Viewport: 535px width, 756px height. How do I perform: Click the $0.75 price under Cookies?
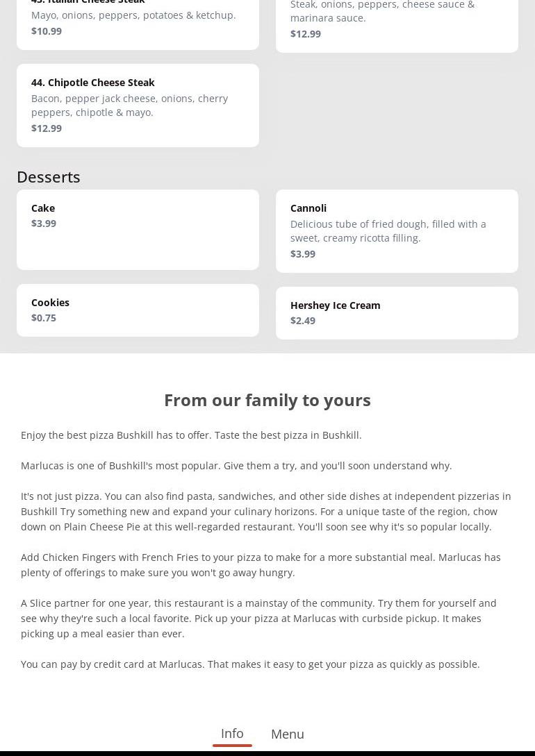click(x=44, y=318)
